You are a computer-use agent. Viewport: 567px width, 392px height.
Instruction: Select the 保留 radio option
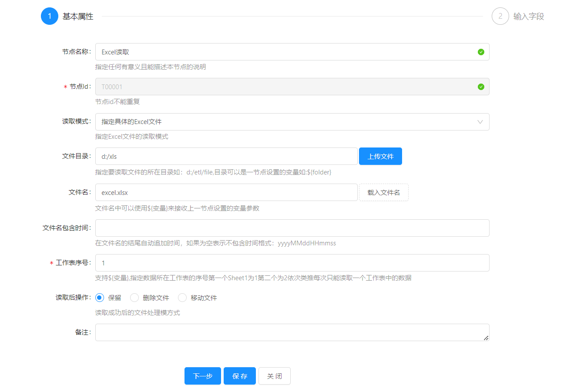(100, 298)
